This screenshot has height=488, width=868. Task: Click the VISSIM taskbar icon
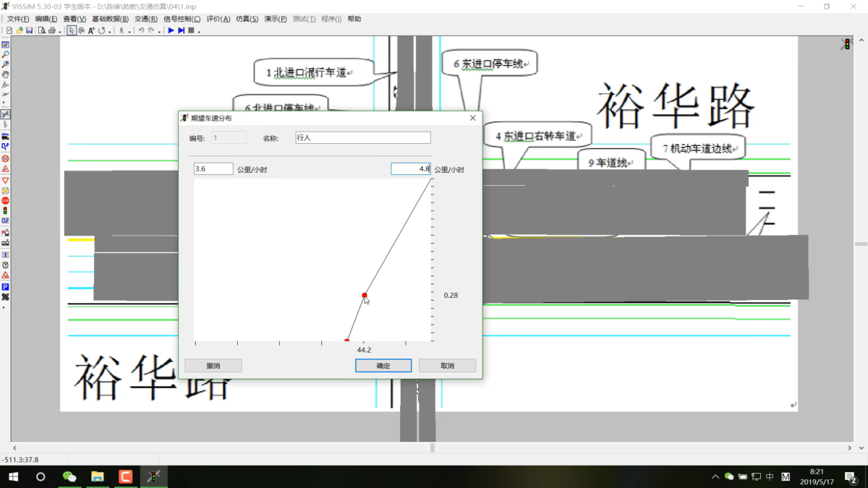coord(153,476)
